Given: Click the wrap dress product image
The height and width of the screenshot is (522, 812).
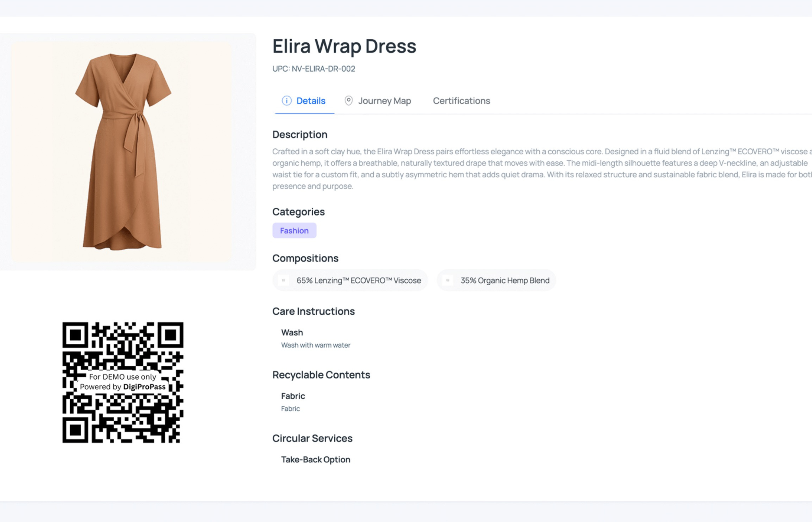Looking at the screenshot, I should coord(123,152).
